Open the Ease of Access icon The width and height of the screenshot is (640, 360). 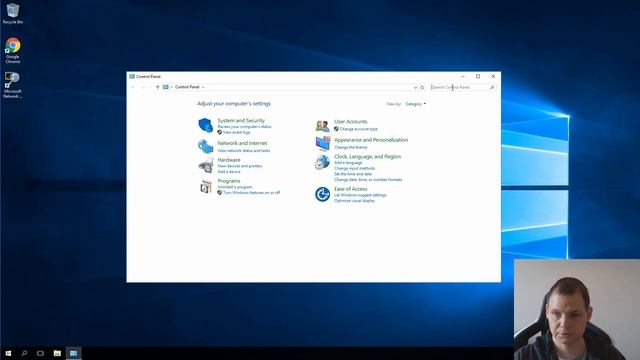322,194
